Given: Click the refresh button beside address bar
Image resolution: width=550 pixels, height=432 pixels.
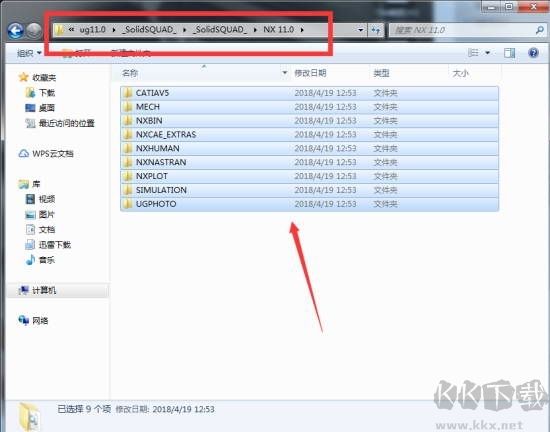Looking at the screenshot, I should coord(376,30).
